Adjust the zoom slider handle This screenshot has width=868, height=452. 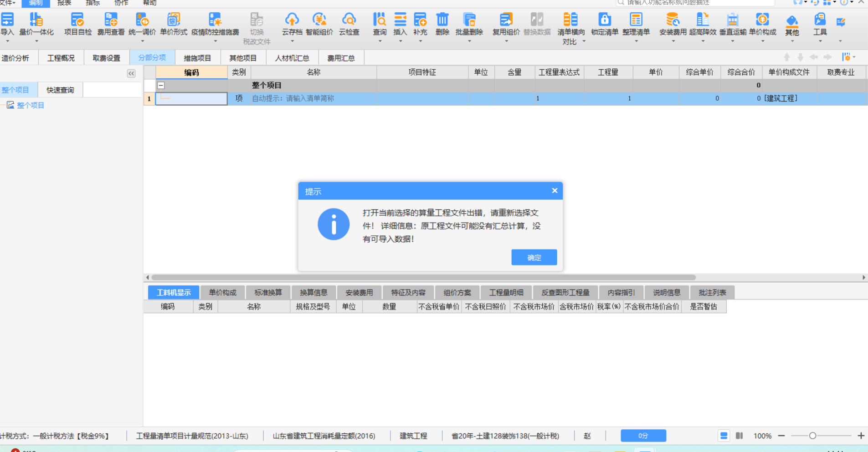(812, 436)
